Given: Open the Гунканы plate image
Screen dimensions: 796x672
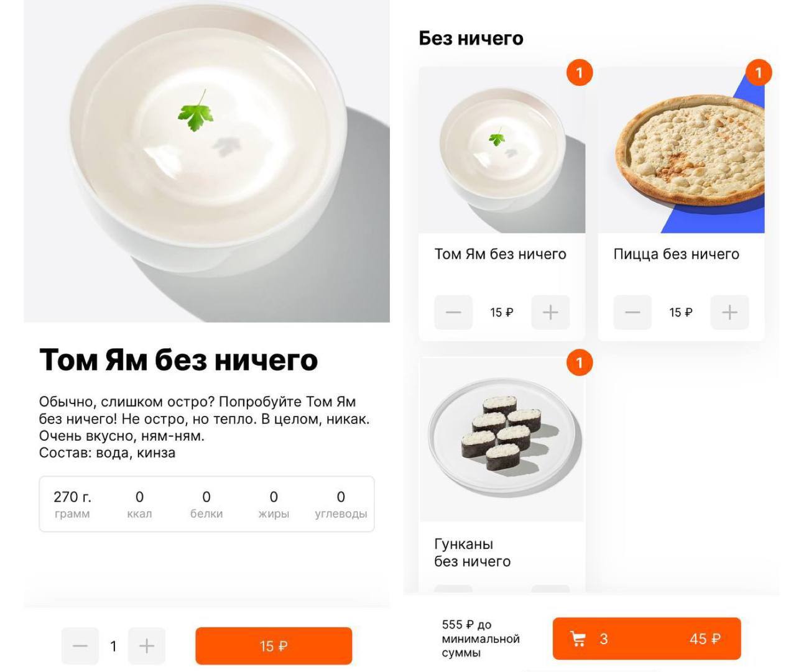Looking at the screenshot, I should click(x=502, y=440).
